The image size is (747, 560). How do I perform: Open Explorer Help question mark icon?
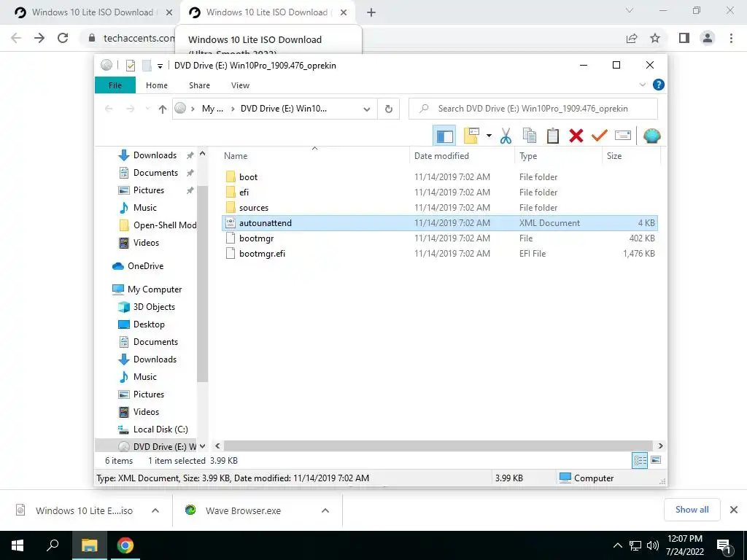click(x=659, y=85)
